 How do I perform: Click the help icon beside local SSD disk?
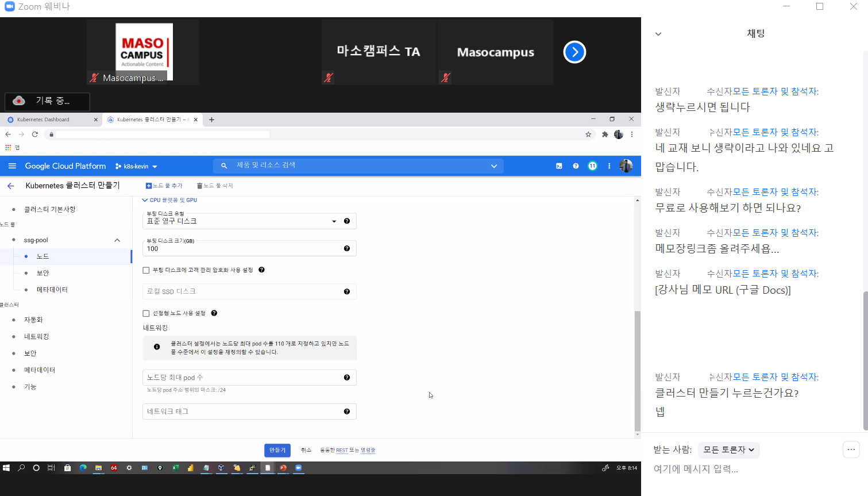(x=347, y=291)
